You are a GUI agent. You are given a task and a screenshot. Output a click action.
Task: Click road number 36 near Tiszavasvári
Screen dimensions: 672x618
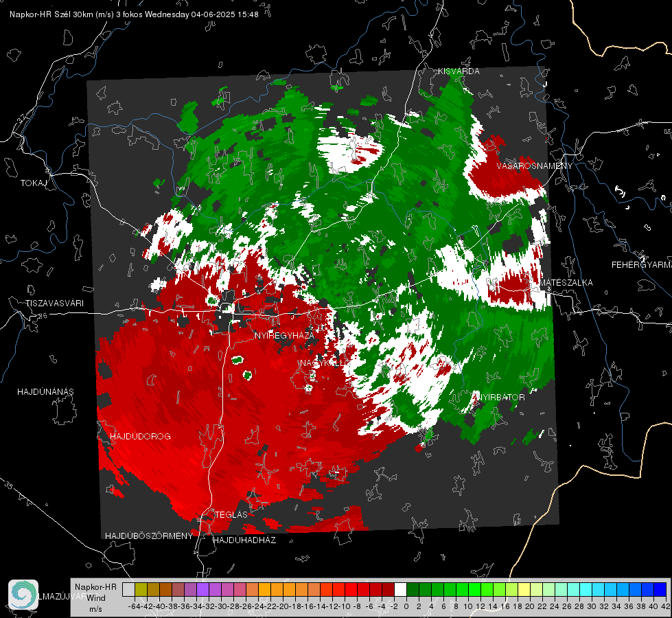coord(43,316)
